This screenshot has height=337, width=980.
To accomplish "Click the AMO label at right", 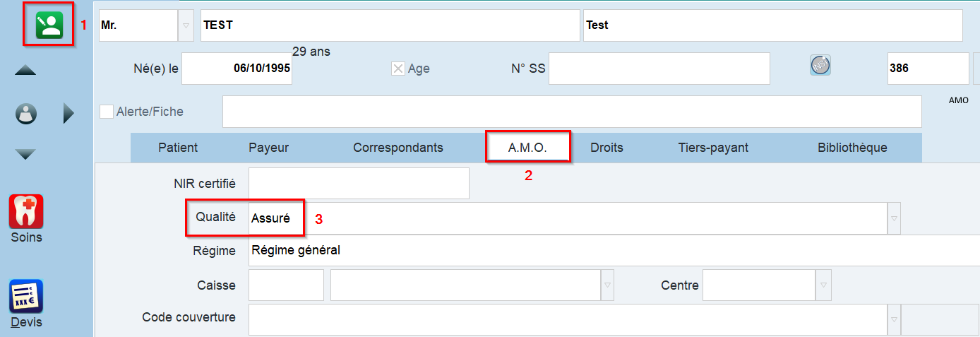I will 959,100.
